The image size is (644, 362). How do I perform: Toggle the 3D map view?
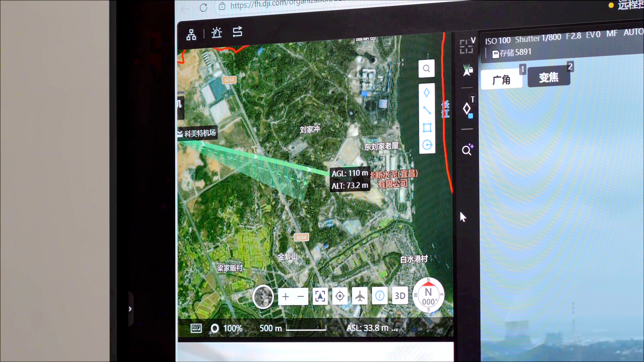click(x=400, y=296)
